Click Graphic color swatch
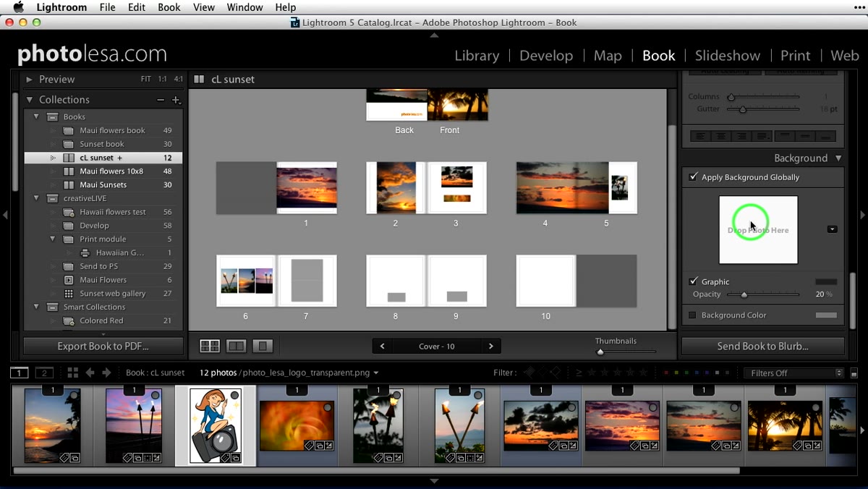Screen dimensions: 868x489 pos(826,281)
